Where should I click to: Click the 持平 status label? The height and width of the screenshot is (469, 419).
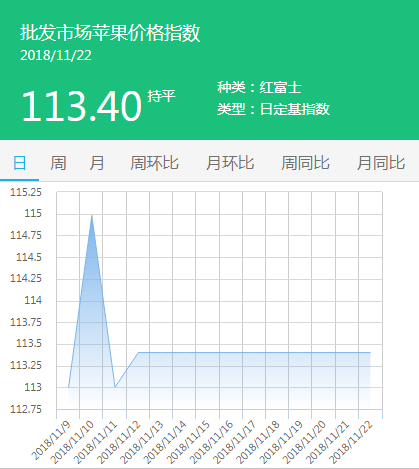(x=161, y=96)
